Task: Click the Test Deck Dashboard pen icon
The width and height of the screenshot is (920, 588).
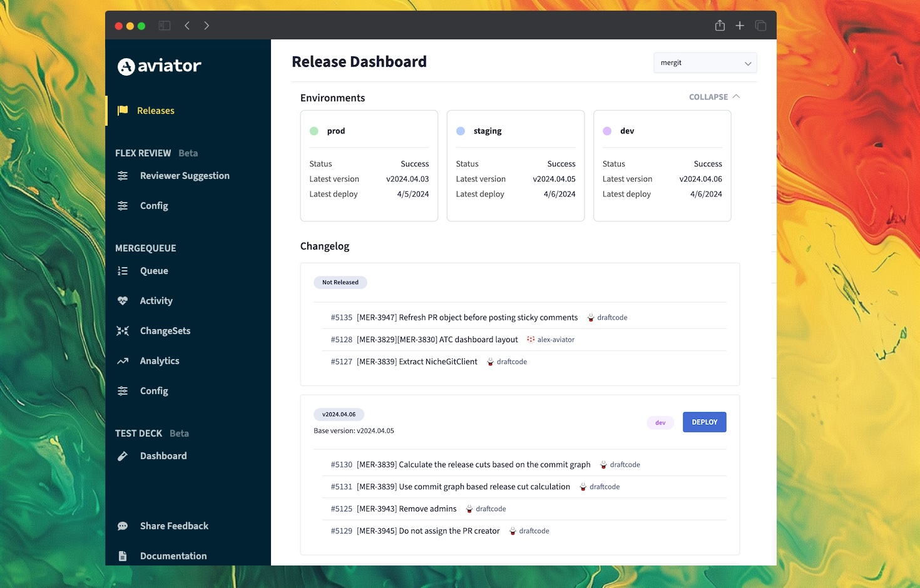Action: [x=123, y=456]
